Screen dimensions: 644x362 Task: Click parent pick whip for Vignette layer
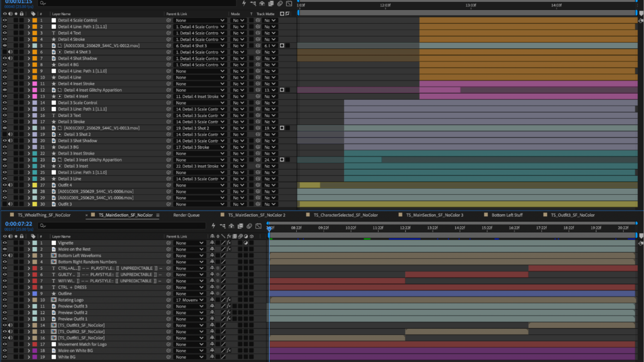pyautogui.click(x=169, y=243)
